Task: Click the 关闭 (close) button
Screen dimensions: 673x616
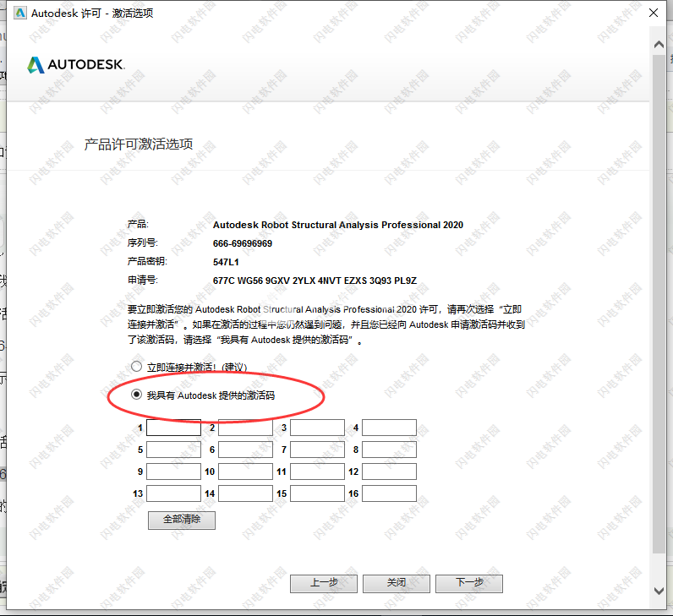Action: pyautogui.click(x=397, y=583)
